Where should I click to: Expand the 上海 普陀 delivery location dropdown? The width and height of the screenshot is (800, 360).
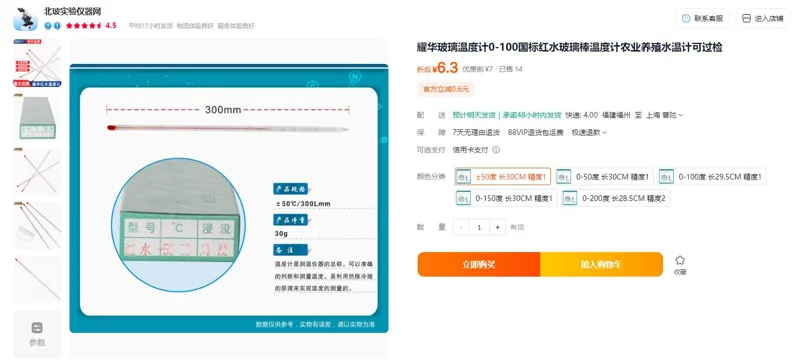pyautogui.click(x=664, y=115)
